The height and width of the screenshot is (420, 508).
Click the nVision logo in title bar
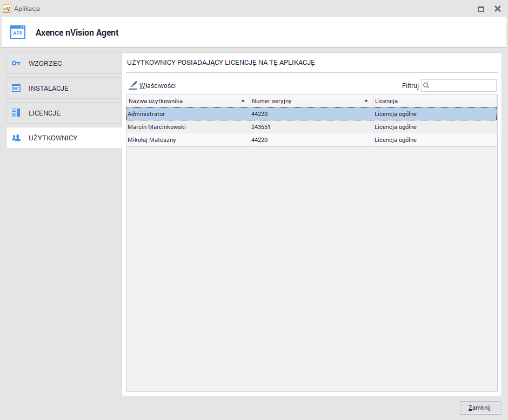[x=6, y=9]
